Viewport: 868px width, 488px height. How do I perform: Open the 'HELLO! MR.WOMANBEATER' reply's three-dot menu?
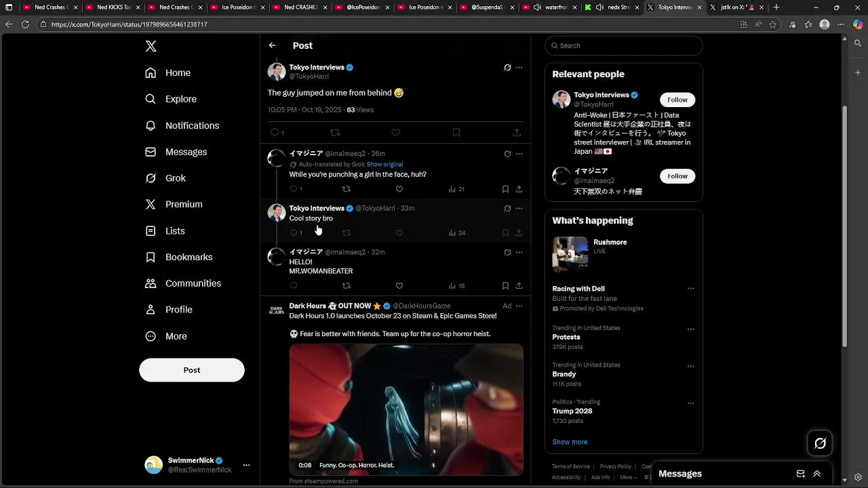(x=519, y=252)
